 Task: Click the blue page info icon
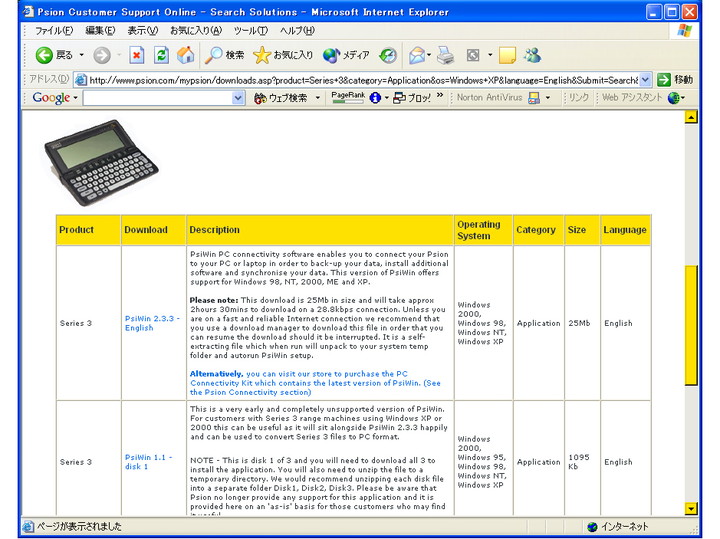(375, 98)
